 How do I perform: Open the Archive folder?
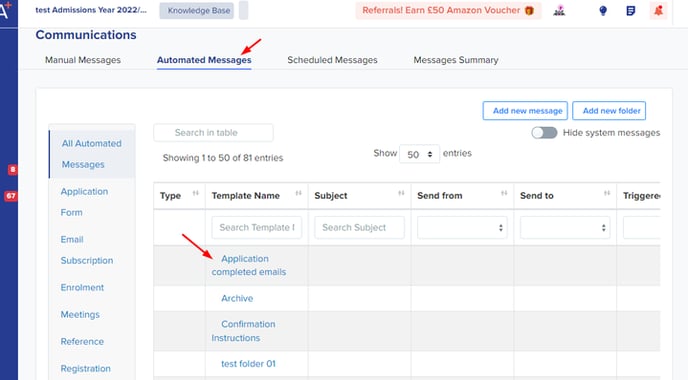click(237, 298)
